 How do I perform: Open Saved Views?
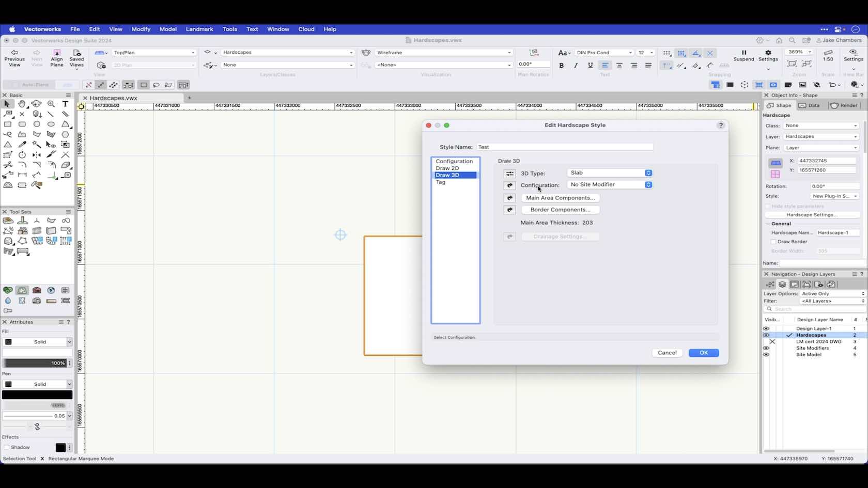pos(76,58)
